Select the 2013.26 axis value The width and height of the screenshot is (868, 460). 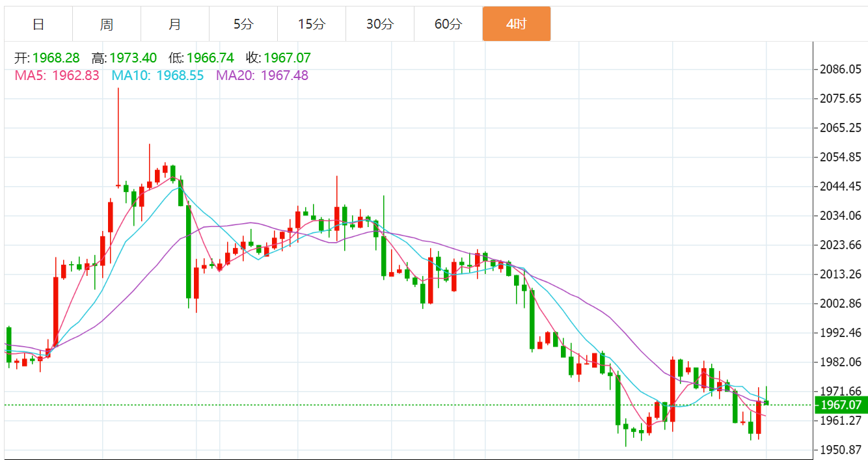point(841,274)
